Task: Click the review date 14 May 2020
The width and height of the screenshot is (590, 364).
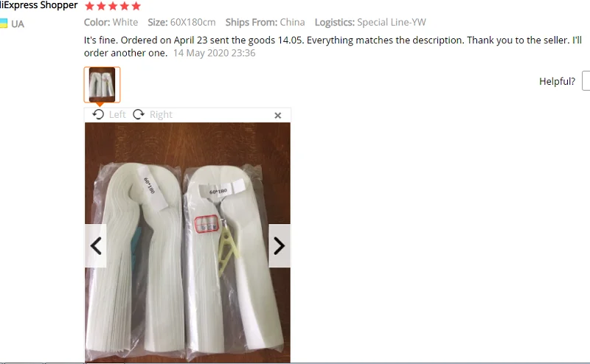Action: (214, 53)
